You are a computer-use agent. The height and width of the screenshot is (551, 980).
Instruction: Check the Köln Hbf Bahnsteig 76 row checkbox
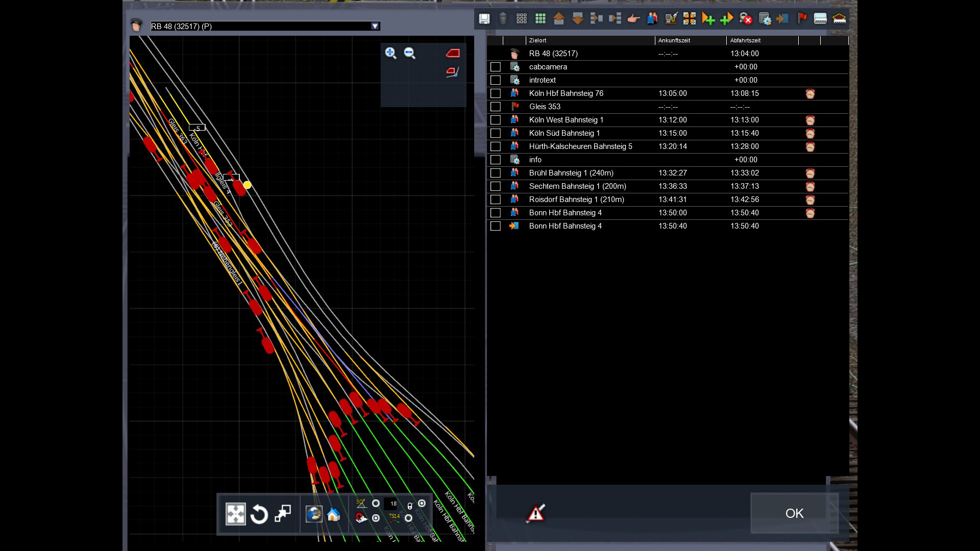(495, 93)
